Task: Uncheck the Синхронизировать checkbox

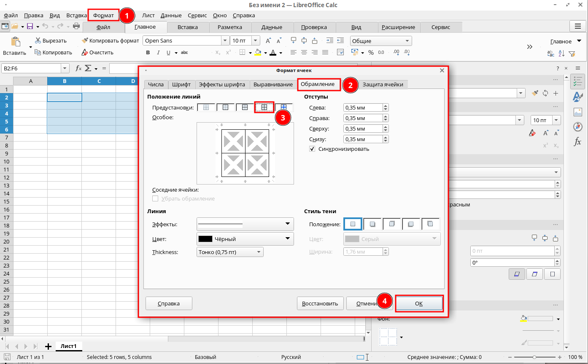Action: pyautogui.click(x=312, y=149)
